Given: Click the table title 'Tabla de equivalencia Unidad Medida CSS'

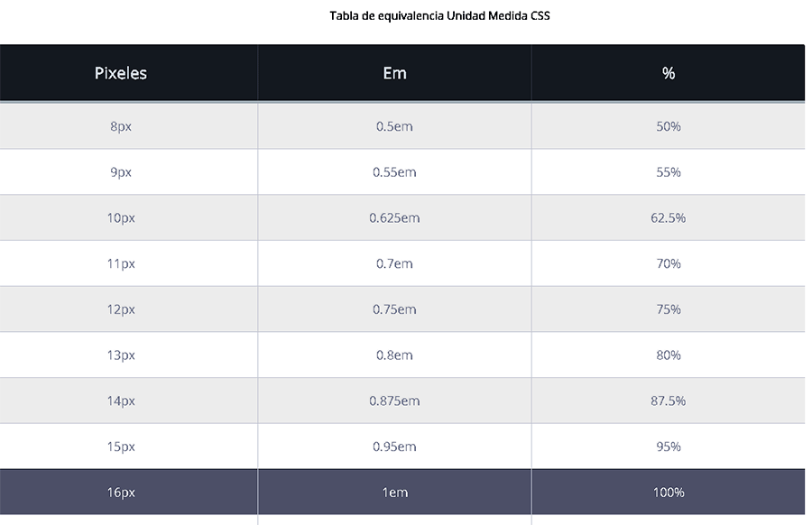Looking at the screenshot, I should [x=441, y=15].
